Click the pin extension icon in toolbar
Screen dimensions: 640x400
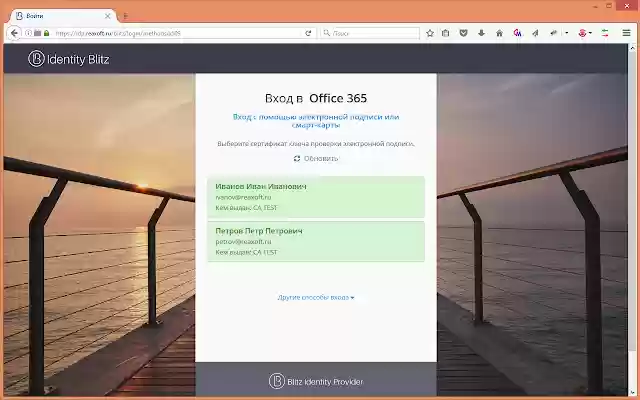coord(554,33)
